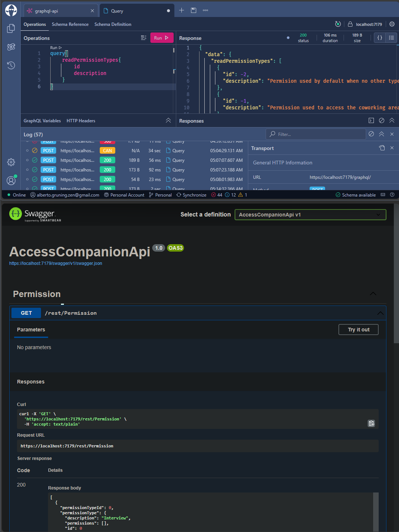The height and width of the screenshot is (532, 399).
Task: Open the help icon in status bar
Action: (x=392, y=195)
